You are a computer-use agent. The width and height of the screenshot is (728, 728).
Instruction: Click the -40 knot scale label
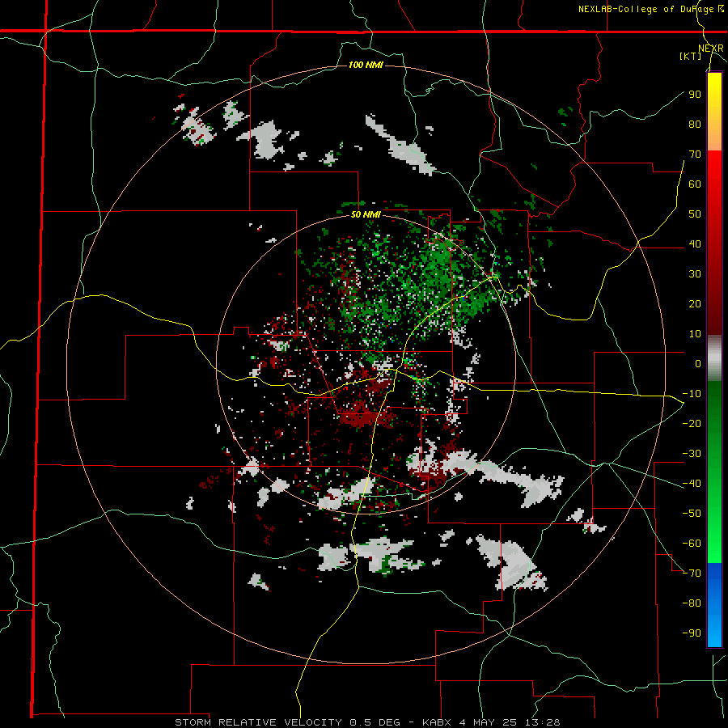pyautogui.click(x=692, y=484)
